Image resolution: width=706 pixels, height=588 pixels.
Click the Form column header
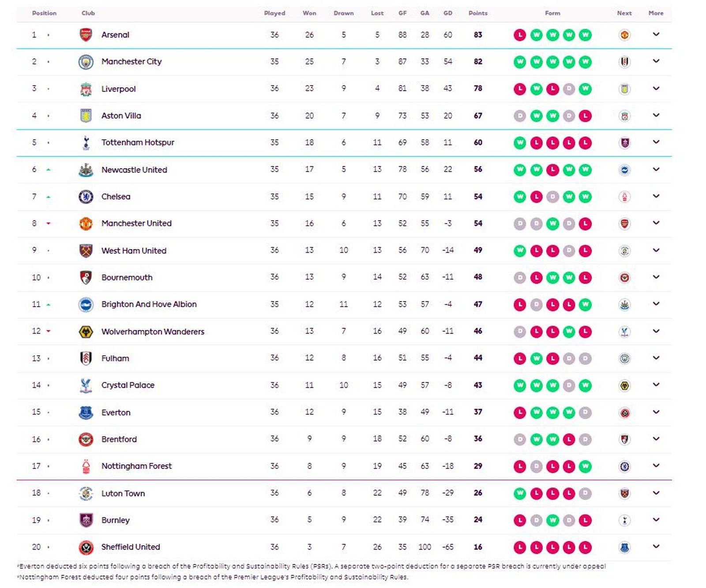point(552,13)
